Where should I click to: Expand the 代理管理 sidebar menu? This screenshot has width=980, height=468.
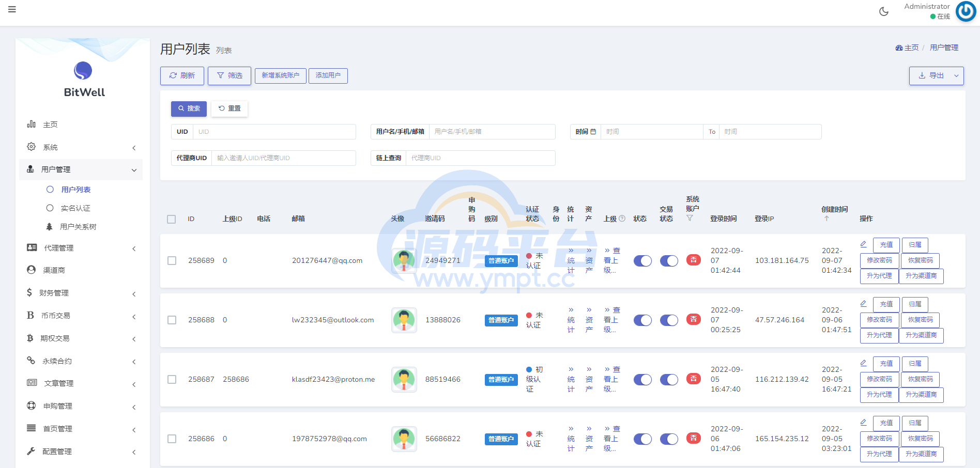[81, 248]
